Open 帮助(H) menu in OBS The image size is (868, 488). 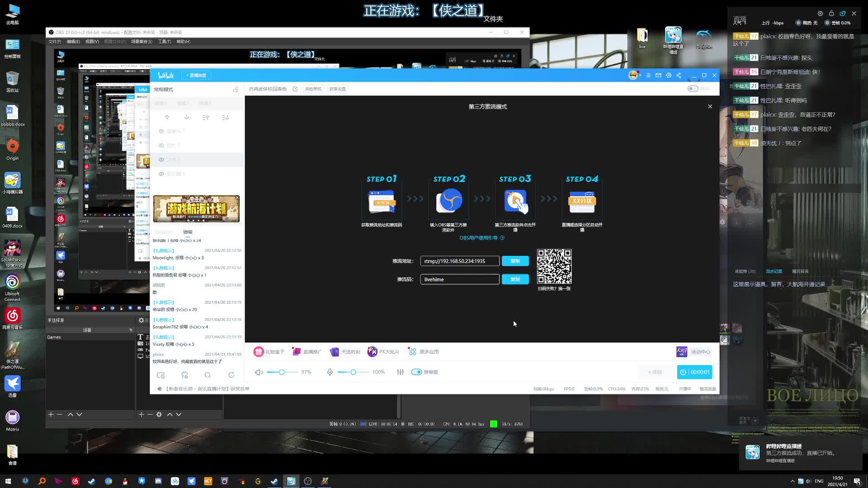(x=183, y=42)
